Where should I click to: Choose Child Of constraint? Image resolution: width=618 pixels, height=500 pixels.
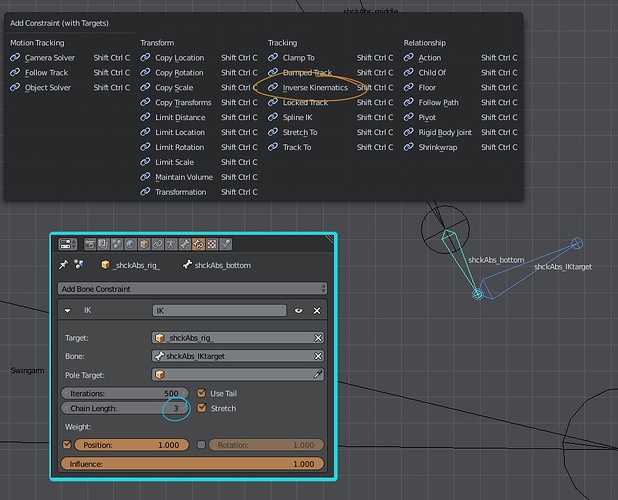point(460,72)
